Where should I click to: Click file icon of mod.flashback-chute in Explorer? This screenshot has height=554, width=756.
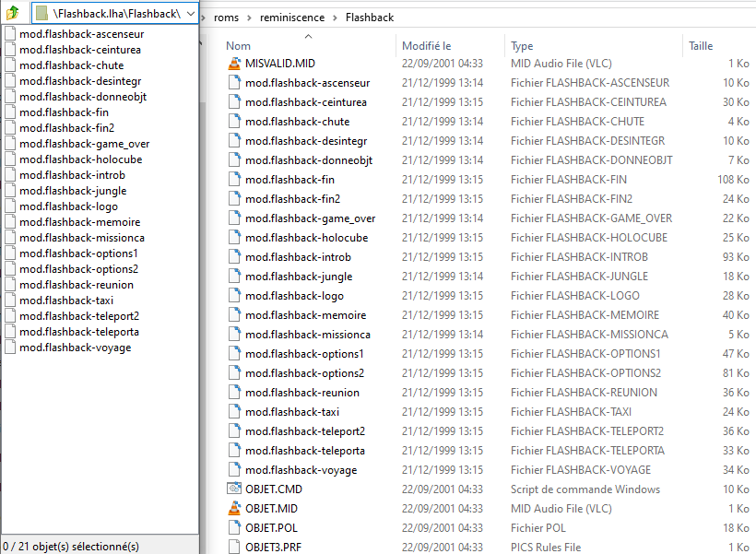pyautogui.click(x=234, y=121)
